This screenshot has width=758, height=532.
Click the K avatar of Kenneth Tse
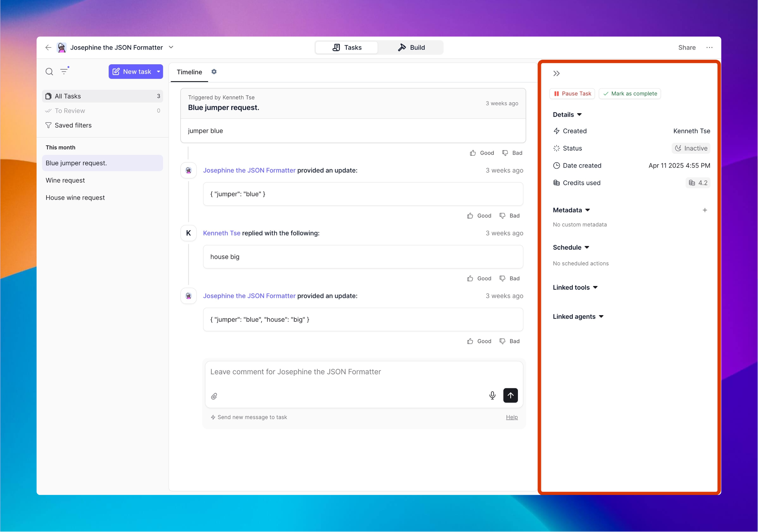coord(189,233)
